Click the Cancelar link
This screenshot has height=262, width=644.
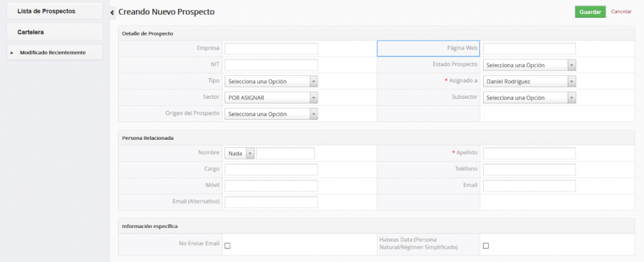coord(621,12)
